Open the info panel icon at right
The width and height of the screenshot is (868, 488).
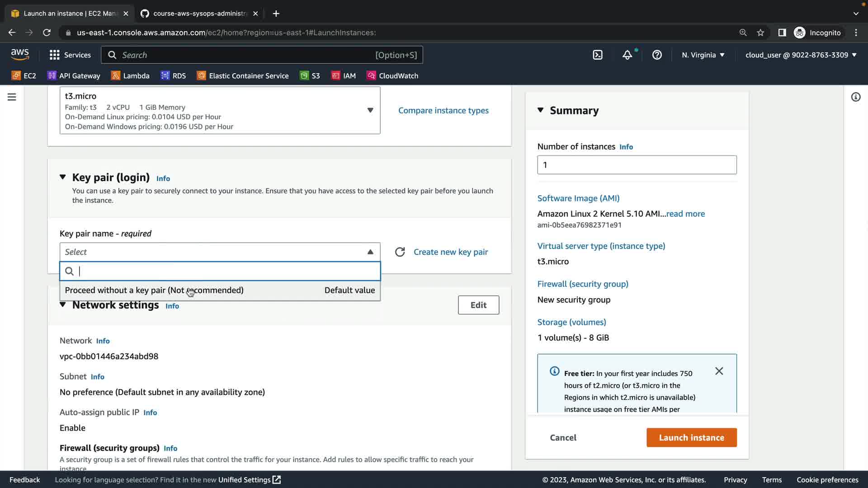pyautogui.click(x=855, y=97)
